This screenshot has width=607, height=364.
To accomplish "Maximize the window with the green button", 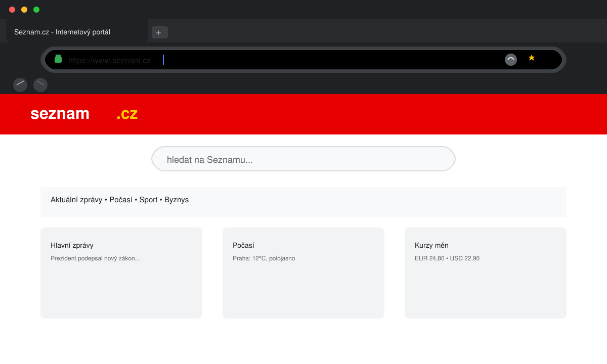I will pos(36,10).
